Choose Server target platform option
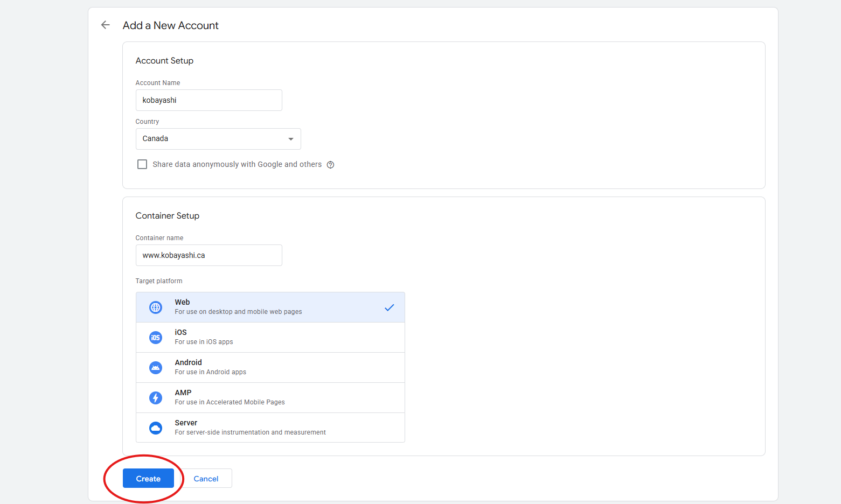Image resolution: width=841 pixels, height=504 pixels. (x=269, y=428)
